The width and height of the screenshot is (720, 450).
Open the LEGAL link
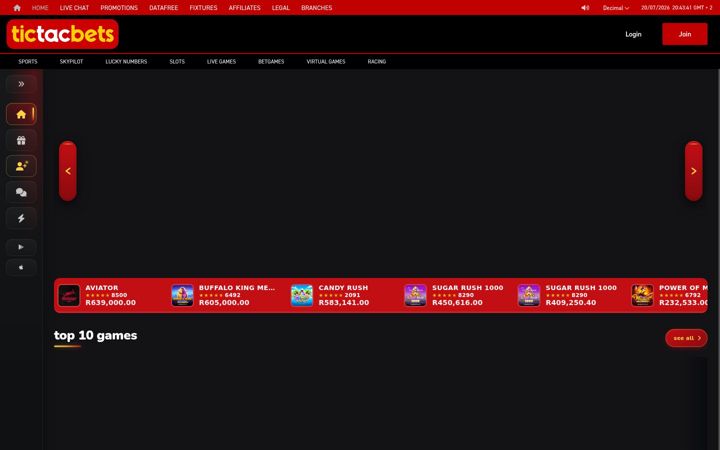coord(281,8)
